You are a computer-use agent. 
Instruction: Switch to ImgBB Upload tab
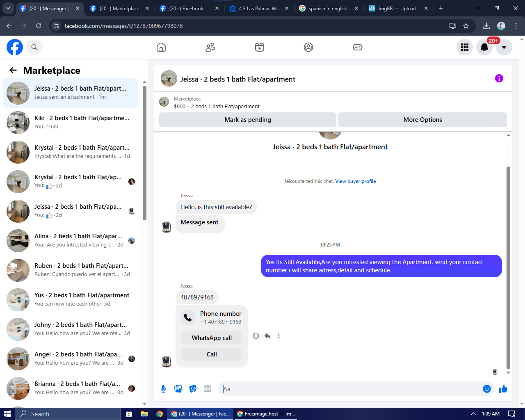point(398,8)
